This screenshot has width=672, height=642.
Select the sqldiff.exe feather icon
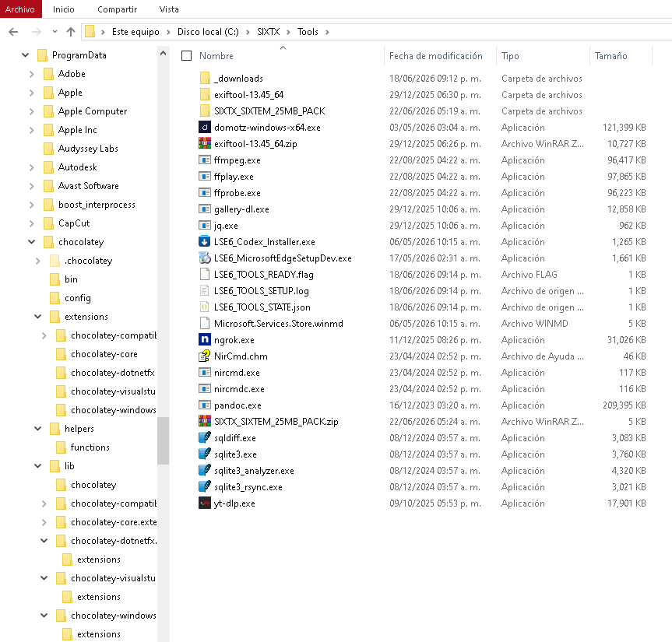(x=205, y=437)
